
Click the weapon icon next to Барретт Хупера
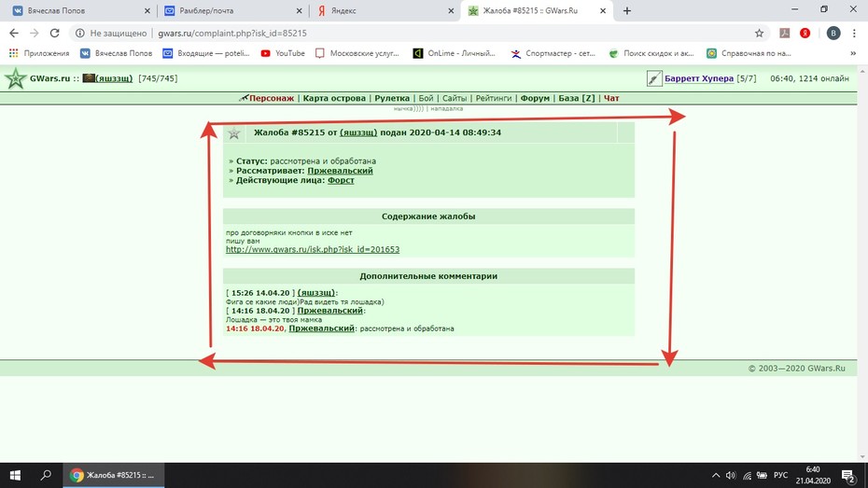tap(653, 78)
